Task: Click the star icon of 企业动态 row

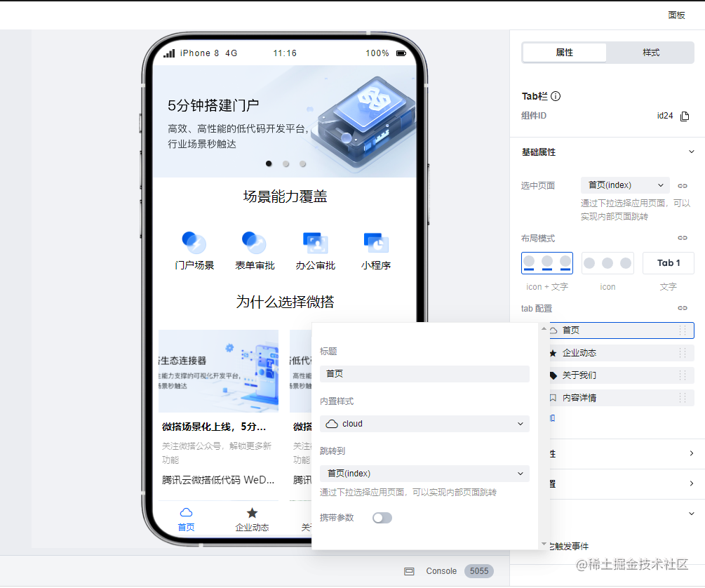Action: point(553,353)
